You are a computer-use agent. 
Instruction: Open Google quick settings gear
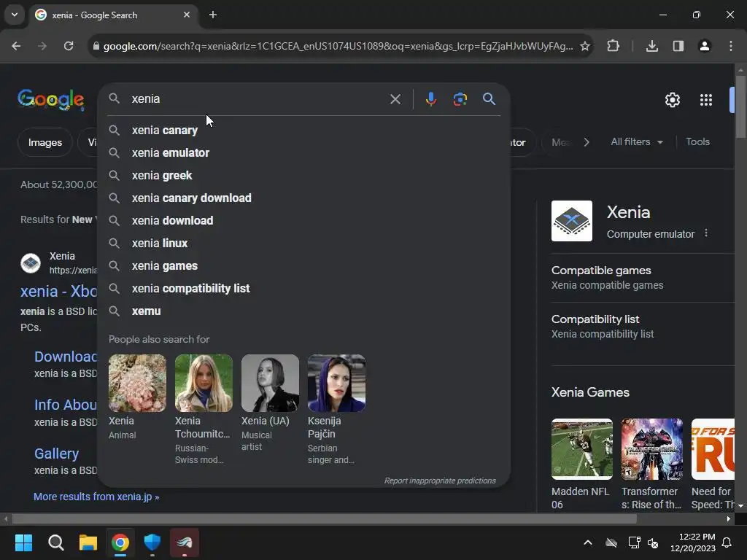672,100
